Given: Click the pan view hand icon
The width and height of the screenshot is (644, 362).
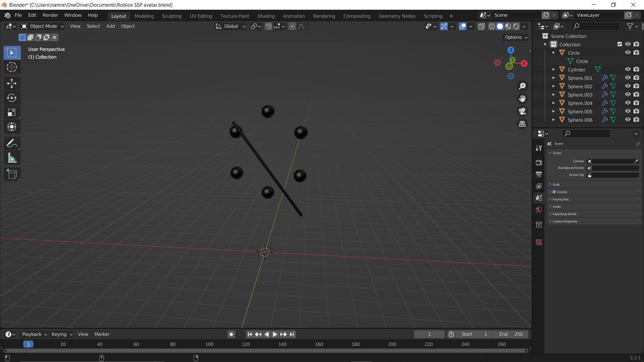Looking at the screenshot, I should tap(522, 99).
